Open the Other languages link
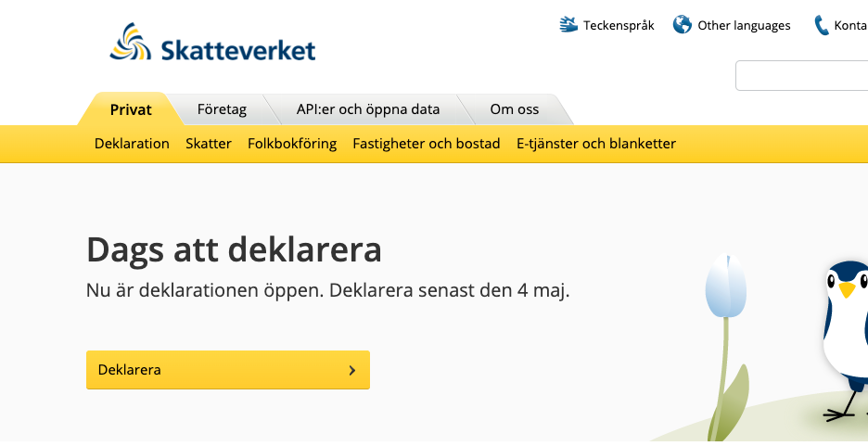 tap(744, 25)
